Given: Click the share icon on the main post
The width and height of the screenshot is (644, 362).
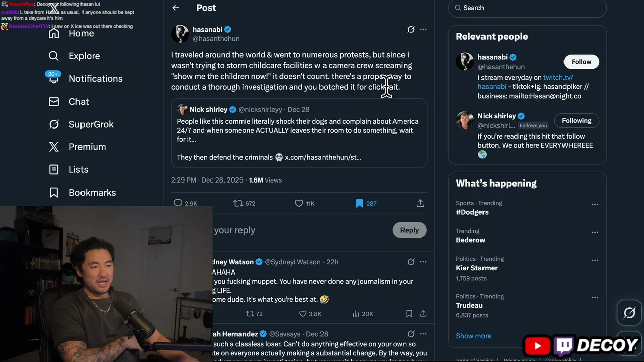Looking at the screenshot, I should [x=420, y=203].
